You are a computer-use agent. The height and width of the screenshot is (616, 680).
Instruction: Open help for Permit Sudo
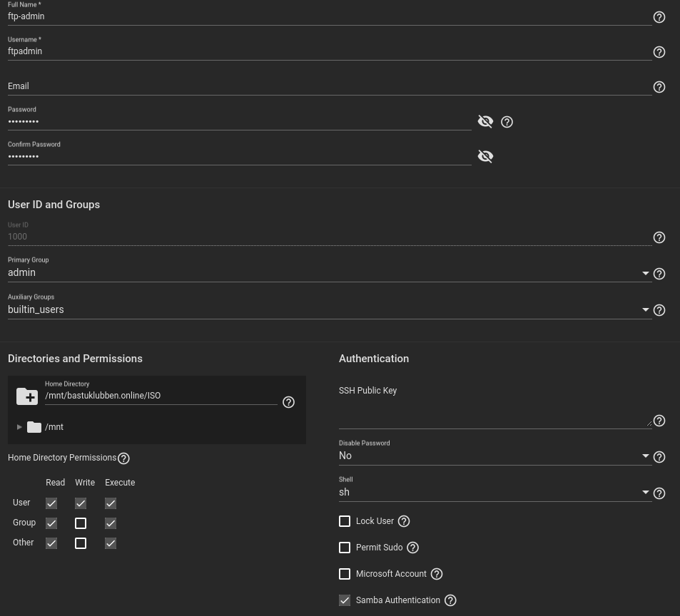tap(412, 548)
